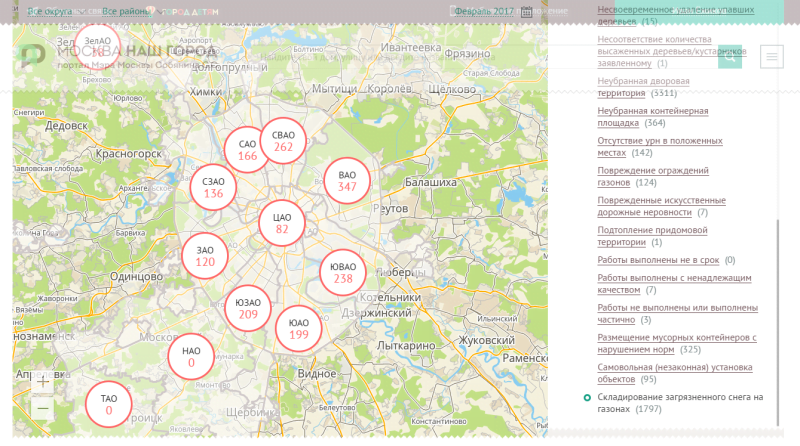Expand the Все районы dropdown
The width and height of the screenshot is (800, 446).
(x=133, y=11)
